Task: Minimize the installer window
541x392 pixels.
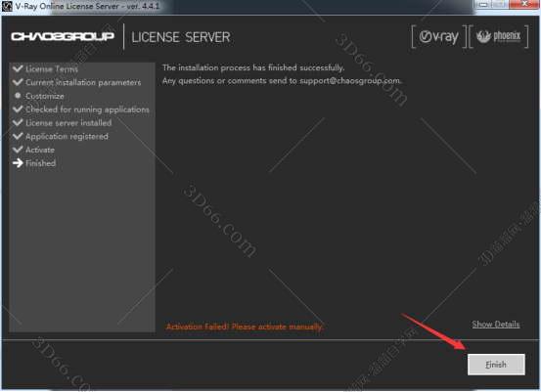Action: pos(483,4)
